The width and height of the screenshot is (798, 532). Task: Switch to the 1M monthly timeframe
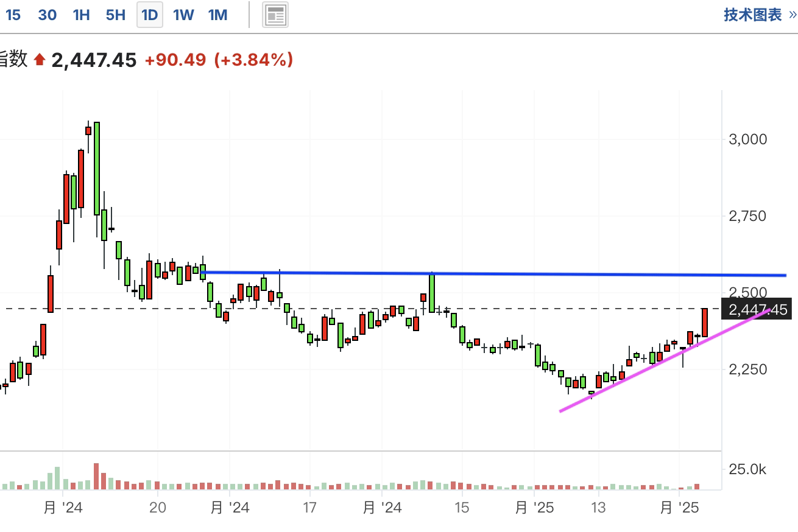pyautogui.click(x=217, y=15)
